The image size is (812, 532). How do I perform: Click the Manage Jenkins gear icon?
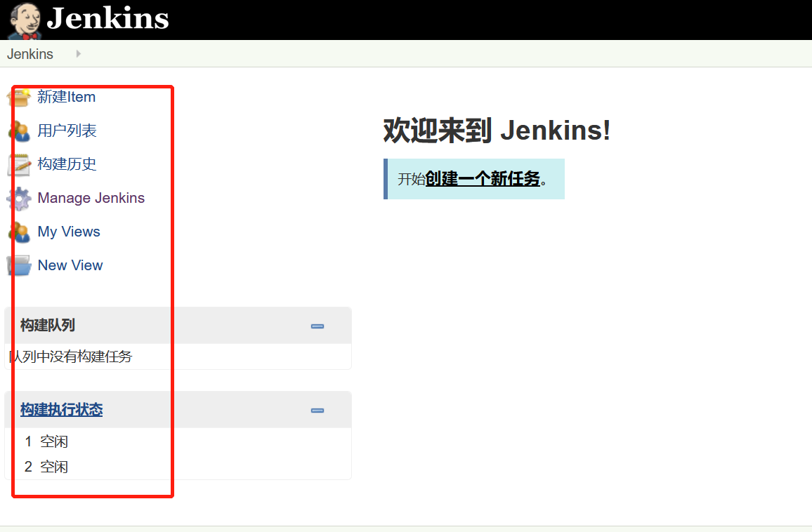click(x=19, y=199)
